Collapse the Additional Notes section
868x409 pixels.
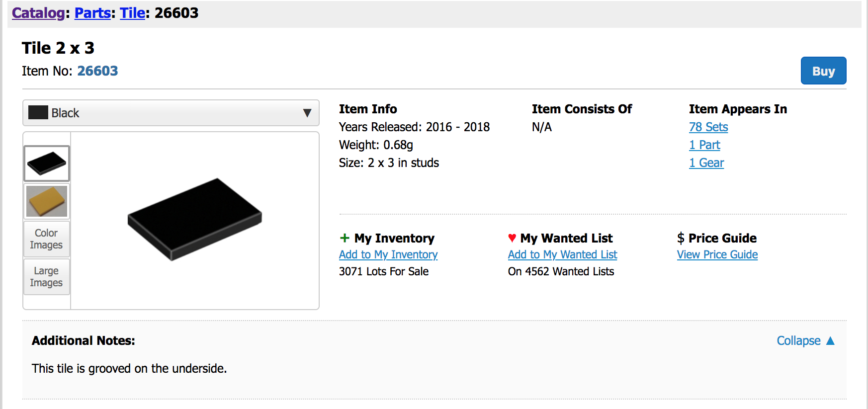point(805,341)
